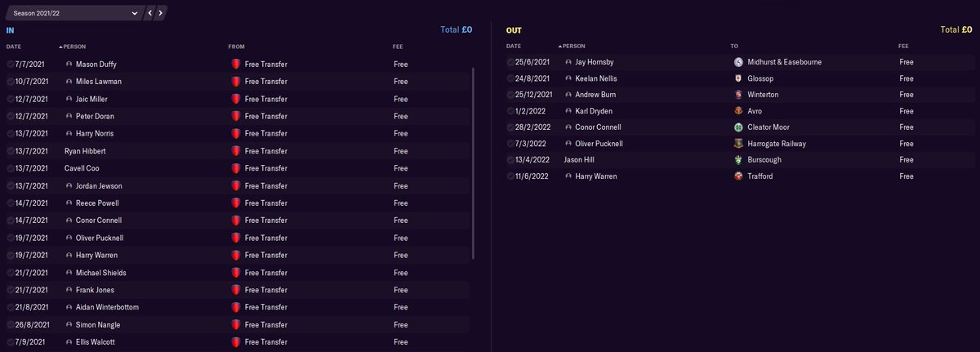Click the Midhurst & Easebourne club badge
The image size is (980, 352).
(x=738, y=61)
